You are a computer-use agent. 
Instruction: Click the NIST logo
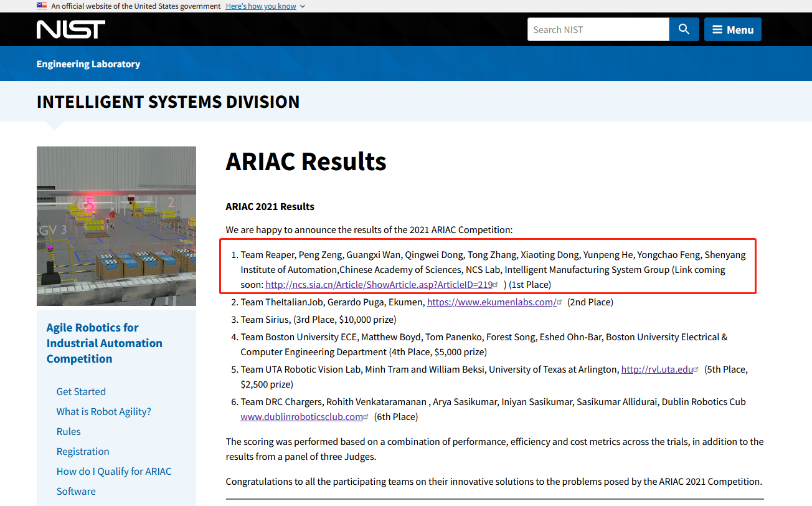[x=70, y=29]
